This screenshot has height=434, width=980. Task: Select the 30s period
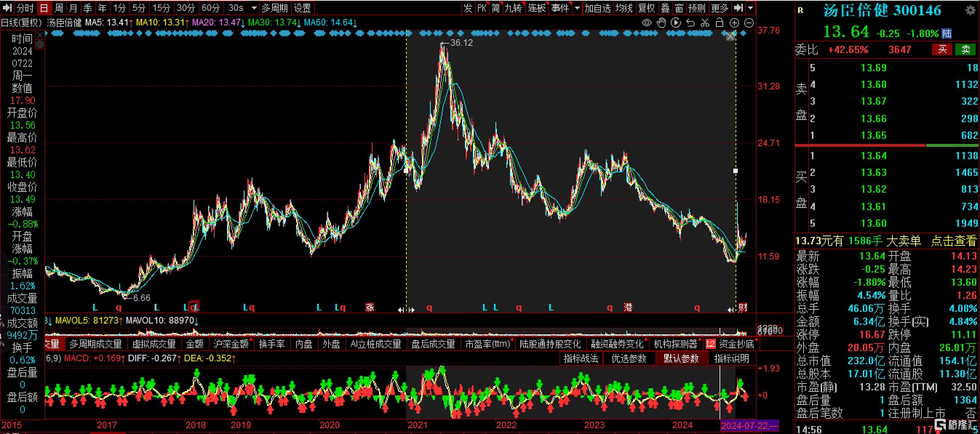click(x=236, y=8)
